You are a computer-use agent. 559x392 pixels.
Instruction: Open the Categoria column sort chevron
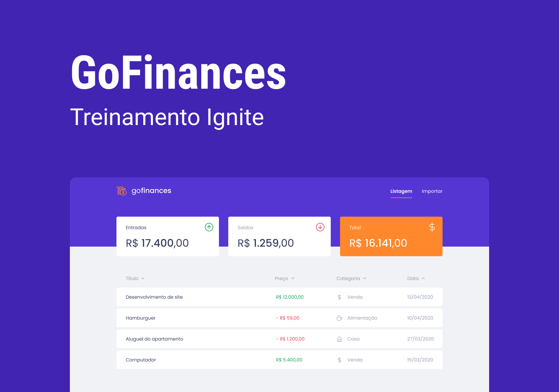pos(365,279)
